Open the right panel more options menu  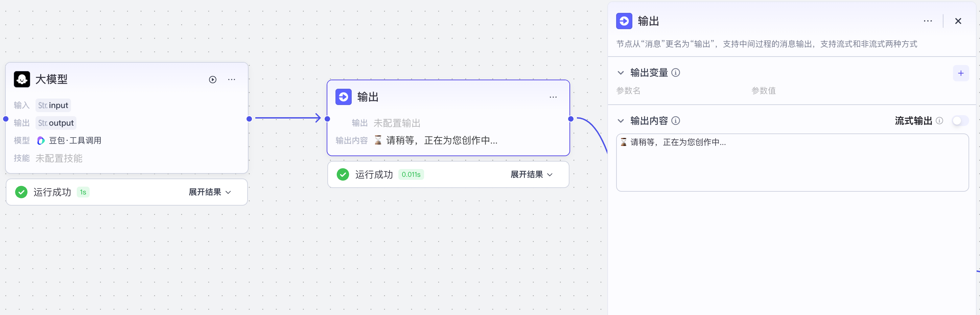(x=928, y=21)
